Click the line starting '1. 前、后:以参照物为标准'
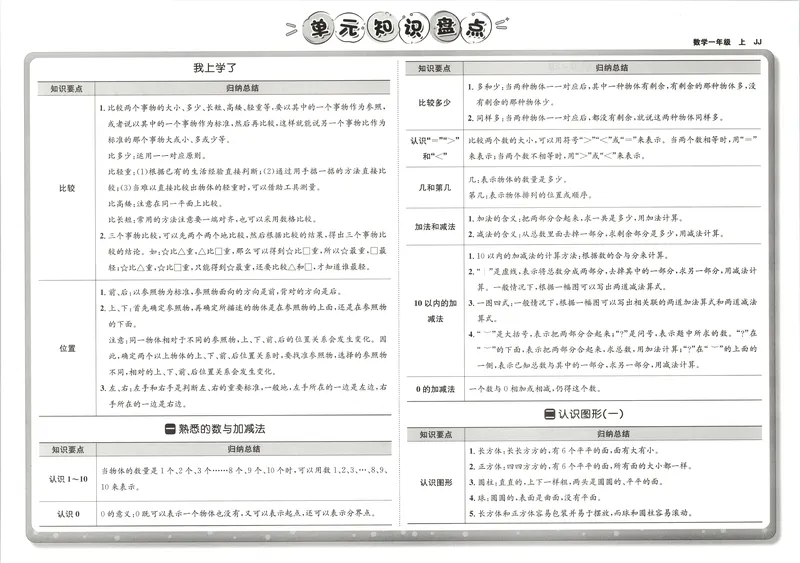Screen dimensions: 800x563 tap(221, 292)
